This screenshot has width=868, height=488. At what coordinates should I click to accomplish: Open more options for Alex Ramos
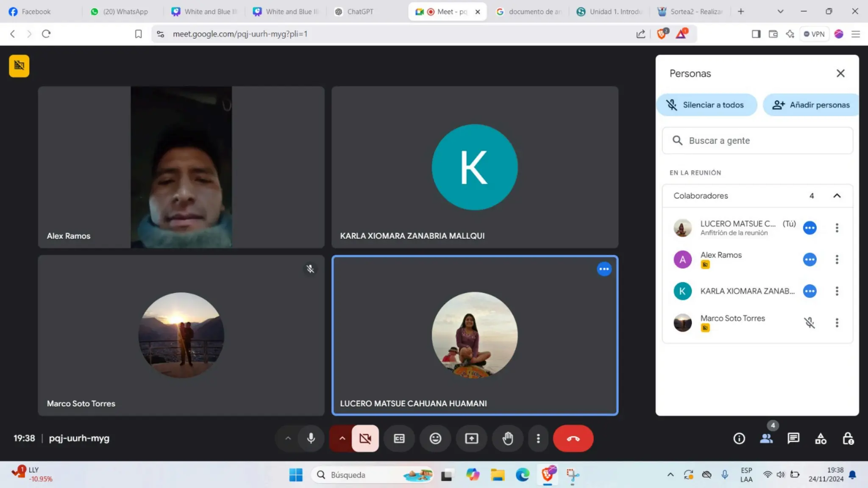point(837,259)
